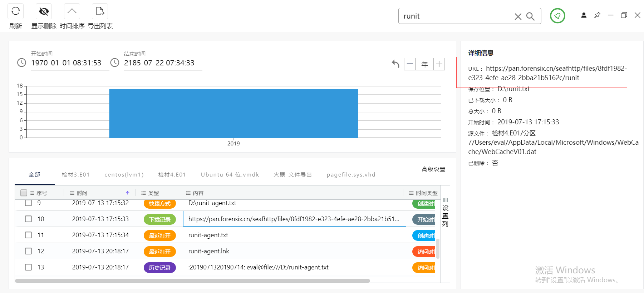Click the minus zoom-out timeline button
644x293 pixels.
[x=410, y=64]
